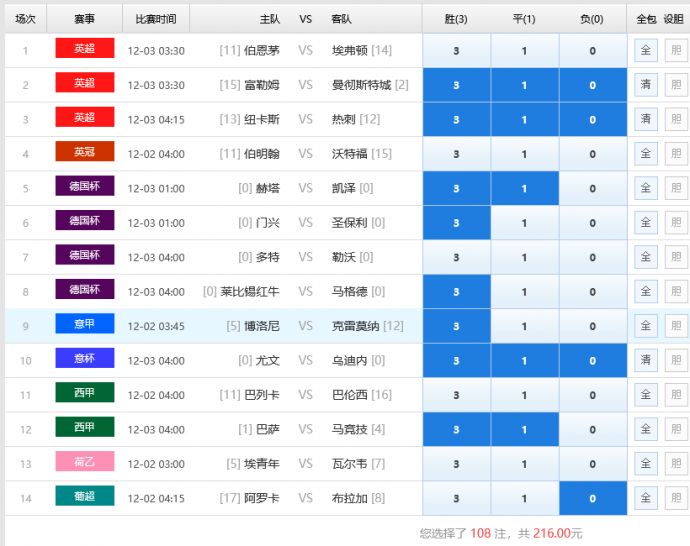Click the 英超 league badge in row 1

pyautogui.click(x=85, y=49)
